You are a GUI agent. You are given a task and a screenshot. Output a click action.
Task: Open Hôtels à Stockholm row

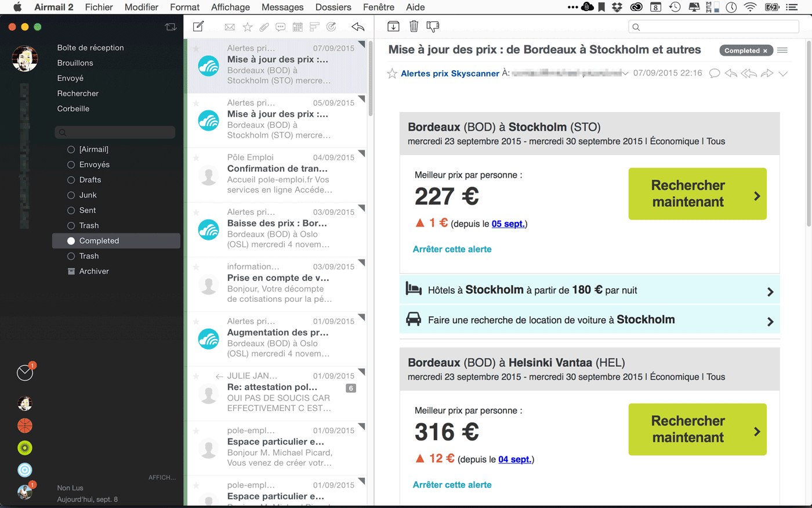click(x=589, y=290)
